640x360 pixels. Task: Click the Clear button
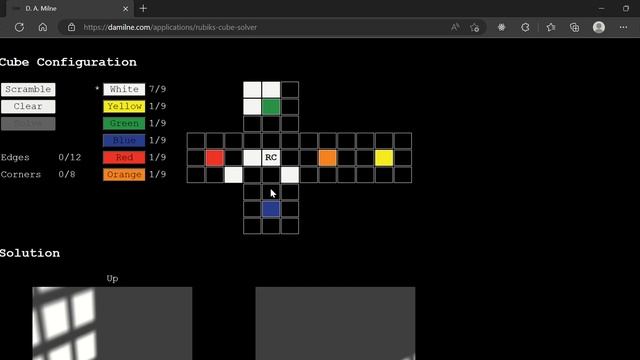point(28,107)
